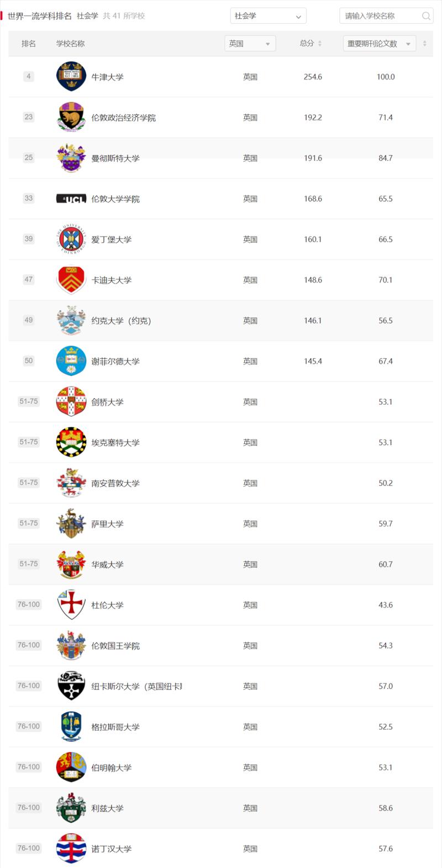Click the Durham University cross shield logo
The height and width of the screenshot is (868, 442).
(71, 605)
